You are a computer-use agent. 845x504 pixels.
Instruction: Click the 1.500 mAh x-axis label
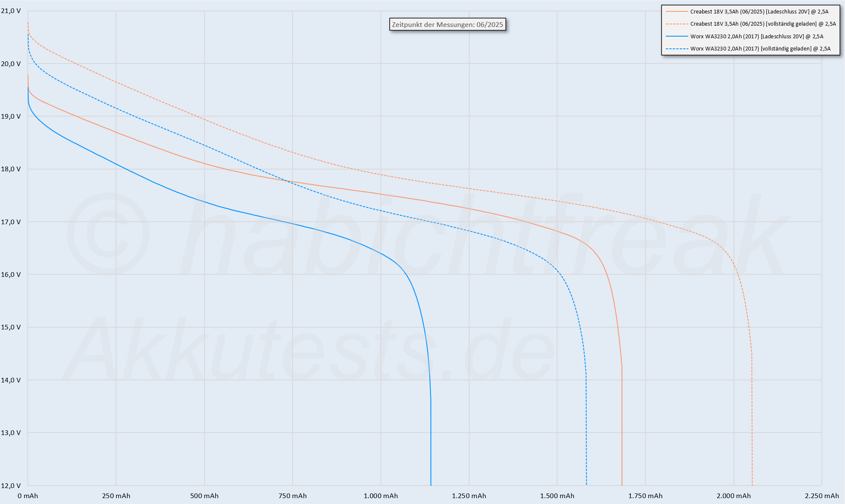[557, 496]
